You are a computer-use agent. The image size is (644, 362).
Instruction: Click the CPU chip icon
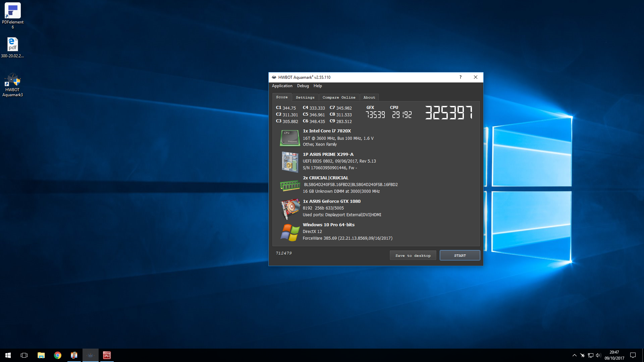click(x=290, y=138)
